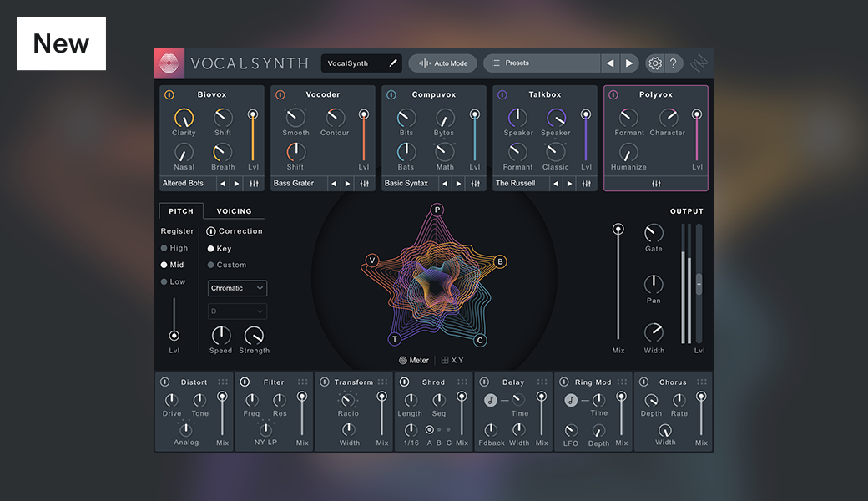
Task: Switch to the VOICING tab
Action: point(235,211)
